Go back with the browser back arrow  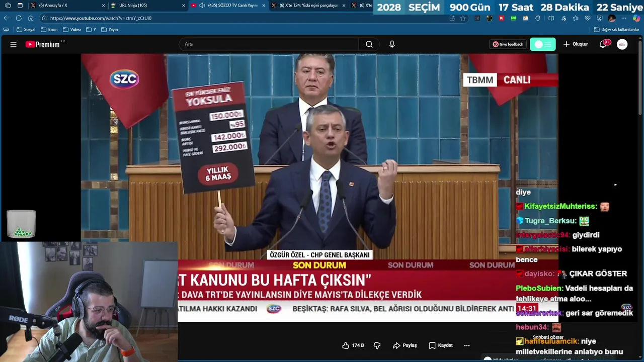[x=7, y=18]
